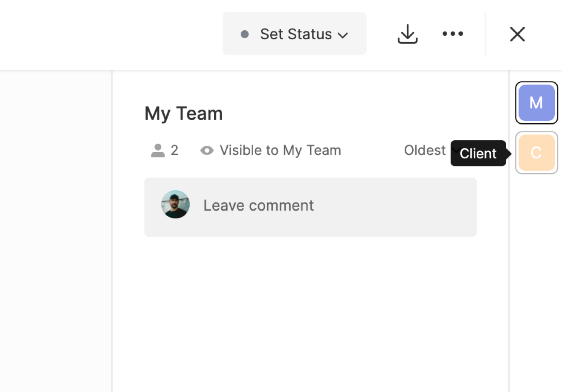Click the My Team heading
The width and height of the screenshot is (562, 392).
(x=183, y=113)
